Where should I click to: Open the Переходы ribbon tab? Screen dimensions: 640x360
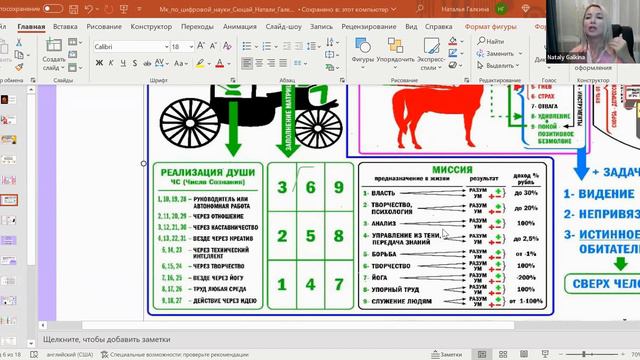(197, 27)
